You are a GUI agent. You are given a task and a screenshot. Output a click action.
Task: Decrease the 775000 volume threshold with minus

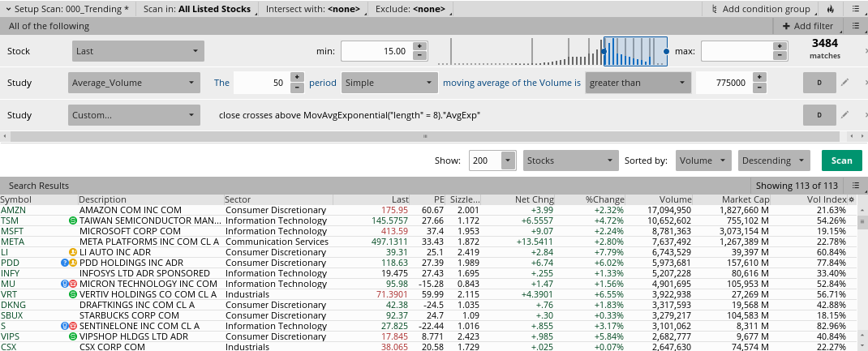(x=759, y=88)
